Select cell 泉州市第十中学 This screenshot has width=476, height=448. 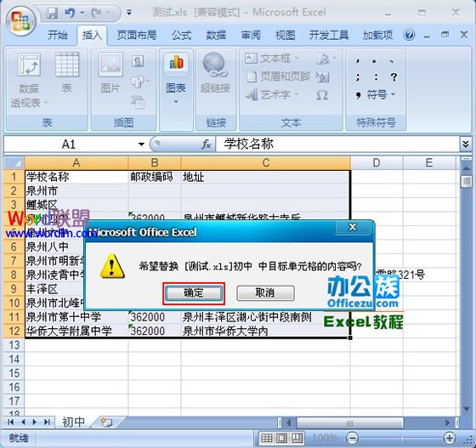tap(76, 317)
